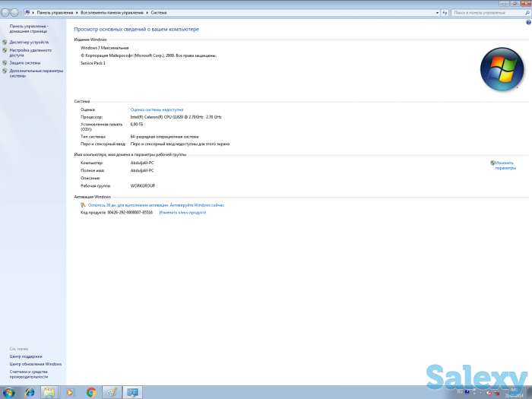Open Центр поддержки in the sidebar
The height and width of the screenshot is (399, 532).
(26, 356)
